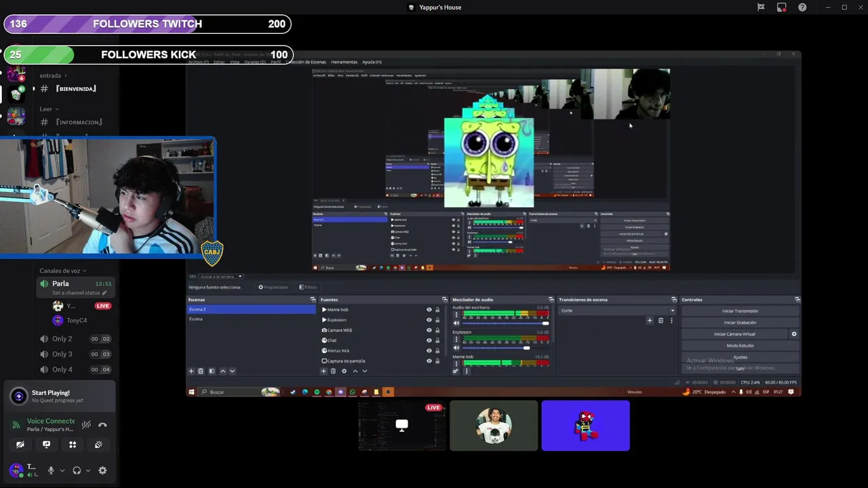
Task: Open the Discord activities launcher icon
Action: click(x=73, y=445)
